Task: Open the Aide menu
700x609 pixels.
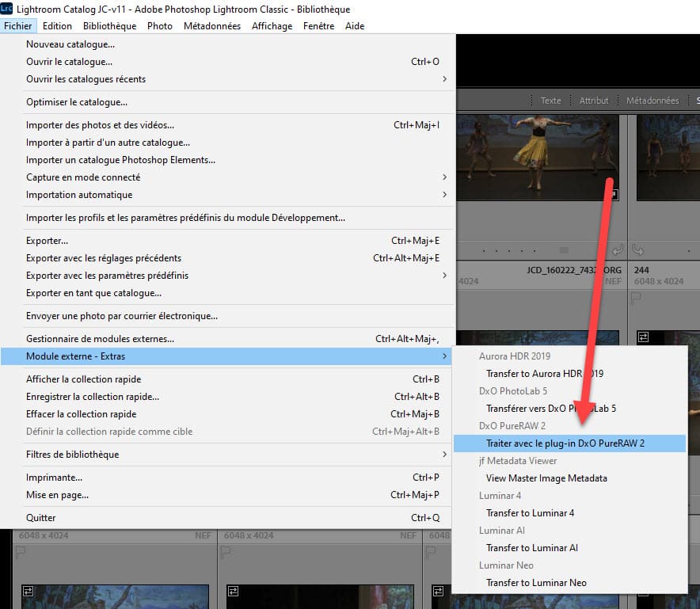Action: coord(355,26)
